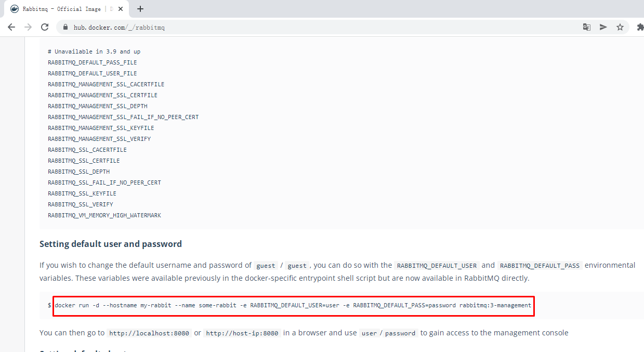
Task: Click the browser forward arrow
Action: [x=28, y=27]
